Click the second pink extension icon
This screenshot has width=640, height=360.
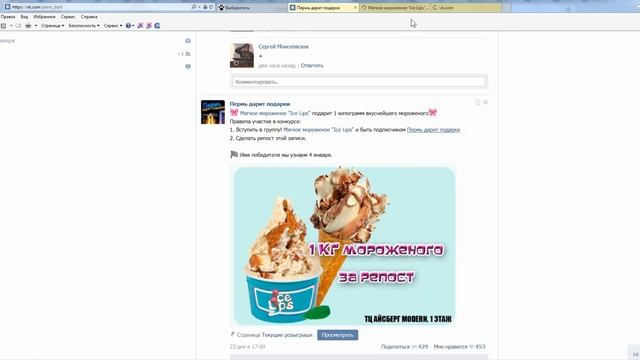click(x=149, y=26)
